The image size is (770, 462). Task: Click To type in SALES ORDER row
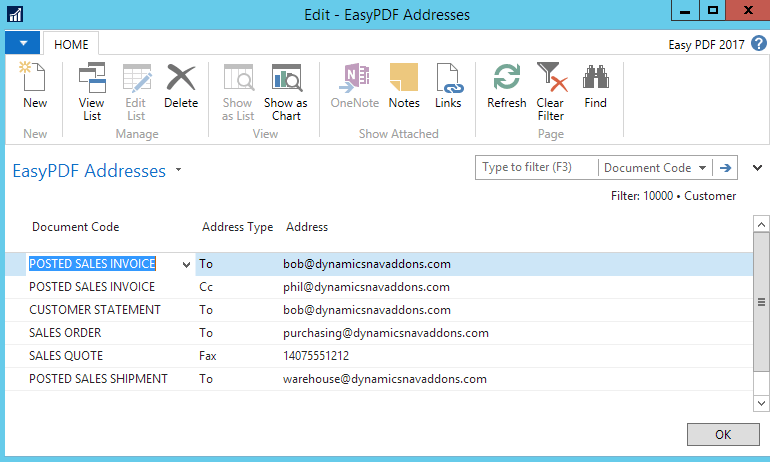coord(206,333)
